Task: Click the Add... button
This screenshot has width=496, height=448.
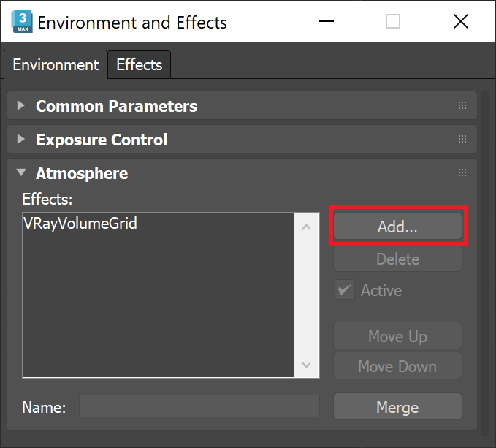Action: coord(397,227)
